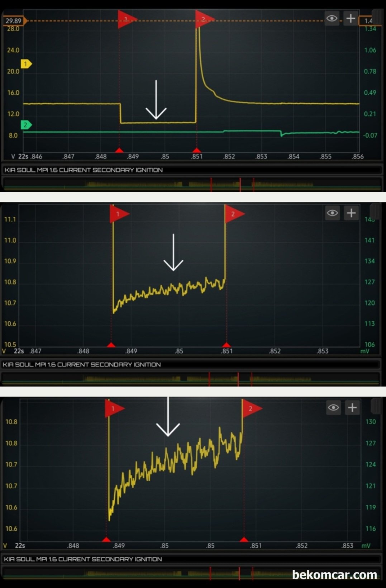Screen dimensions: 386x588
Task: Click the bekomcar.com watermark link
Action: [334, 575]
